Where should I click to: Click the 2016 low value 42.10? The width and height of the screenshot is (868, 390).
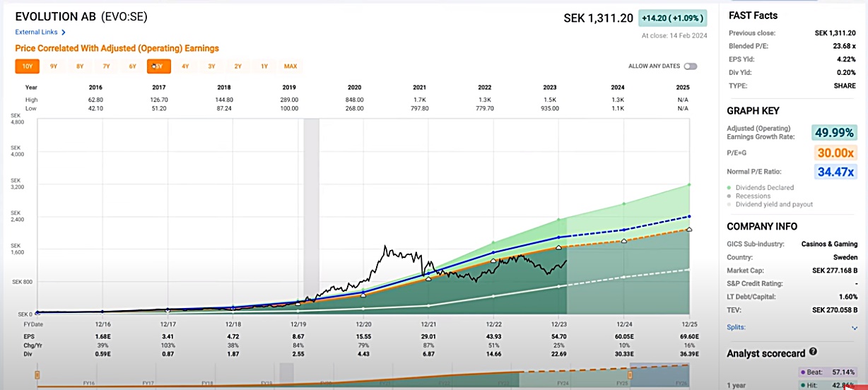(x=94, y=108)
